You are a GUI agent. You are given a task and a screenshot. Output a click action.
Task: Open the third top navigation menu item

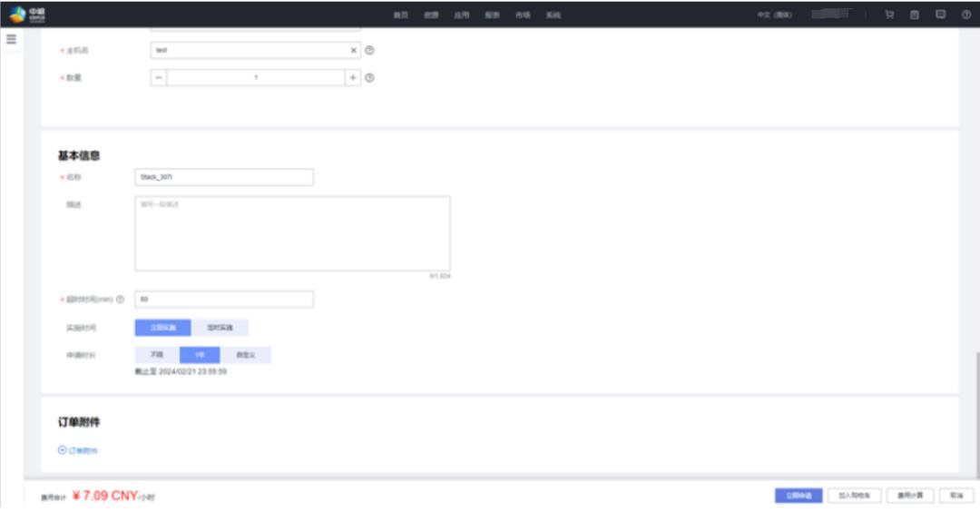(462, 15)
